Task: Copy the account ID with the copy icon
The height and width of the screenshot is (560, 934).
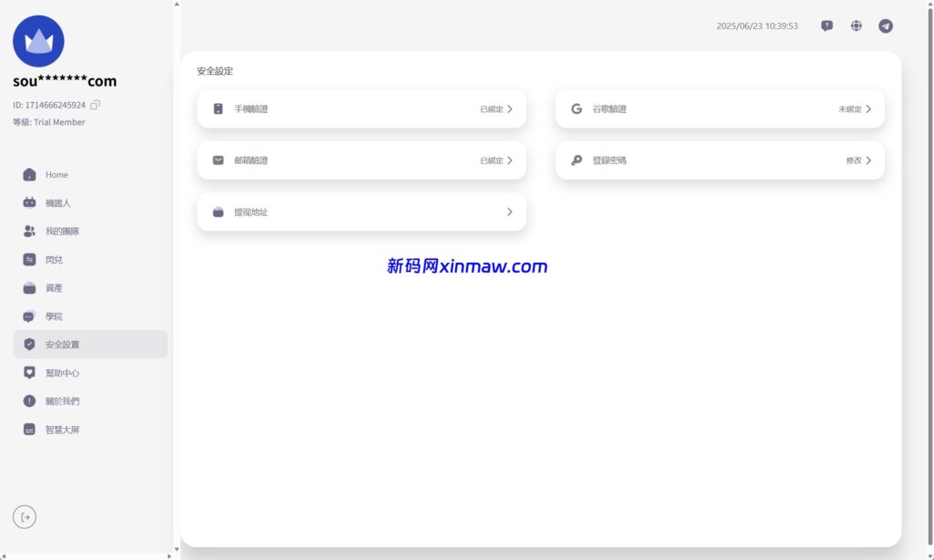Action: (x=95, y=105)
